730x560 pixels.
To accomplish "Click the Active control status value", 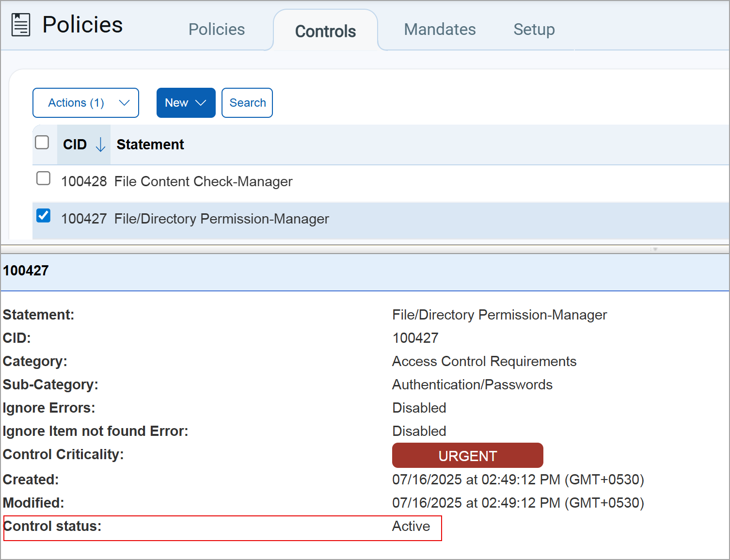I will click(411, 526).
